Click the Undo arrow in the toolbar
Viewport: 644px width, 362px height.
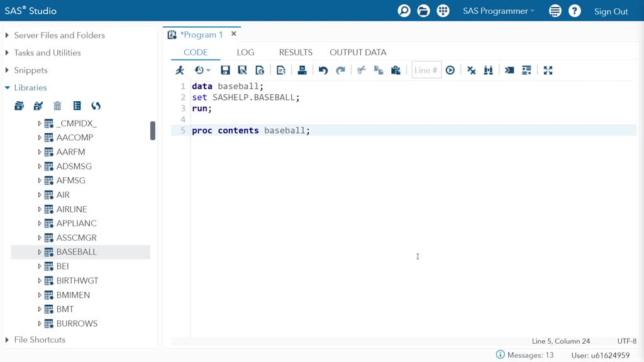point(323,70)
